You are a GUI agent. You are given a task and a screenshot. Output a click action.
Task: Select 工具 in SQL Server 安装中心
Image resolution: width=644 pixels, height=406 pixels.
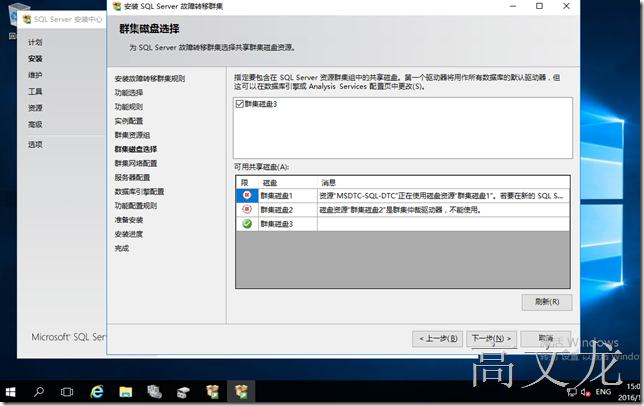coord(35,92)
